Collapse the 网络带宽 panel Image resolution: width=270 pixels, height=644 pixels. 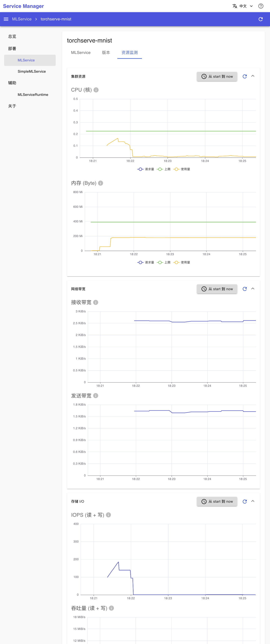253,289
